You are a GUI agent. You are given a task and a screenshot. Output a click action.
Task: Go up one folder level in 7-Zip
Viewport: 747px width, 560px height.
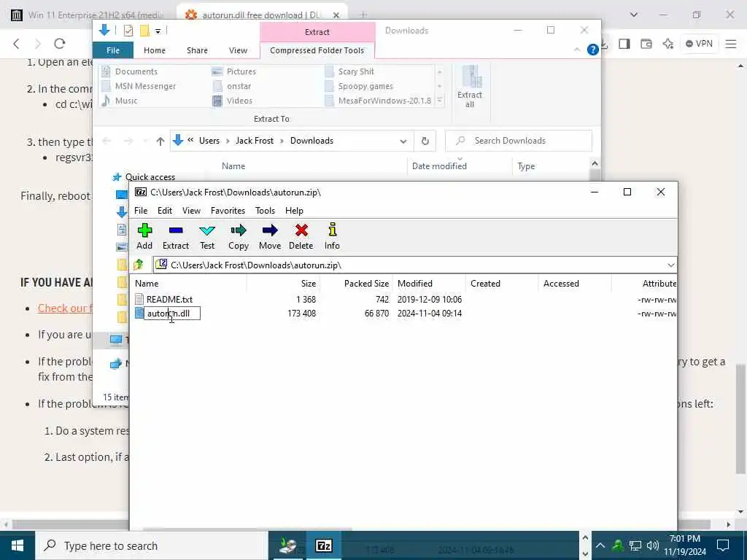click(139, 265)
